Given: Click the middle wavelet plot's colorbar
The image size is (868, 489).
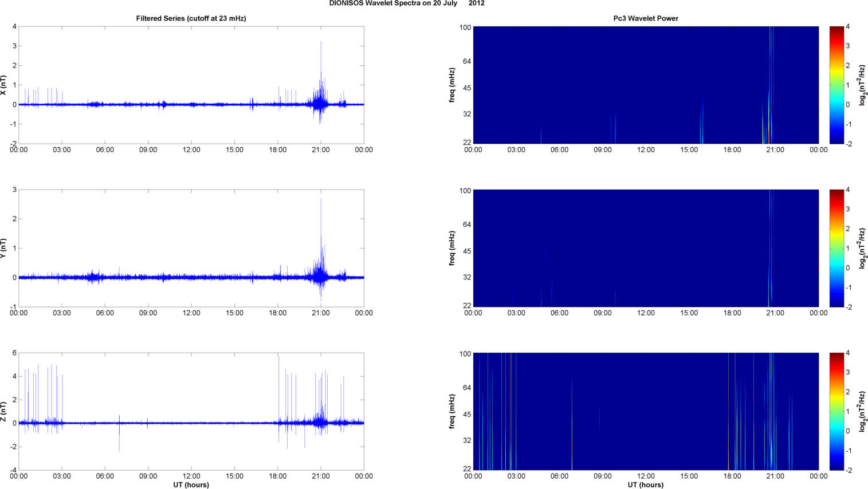Looking at the screenshot, I should (x=836, y=249).
